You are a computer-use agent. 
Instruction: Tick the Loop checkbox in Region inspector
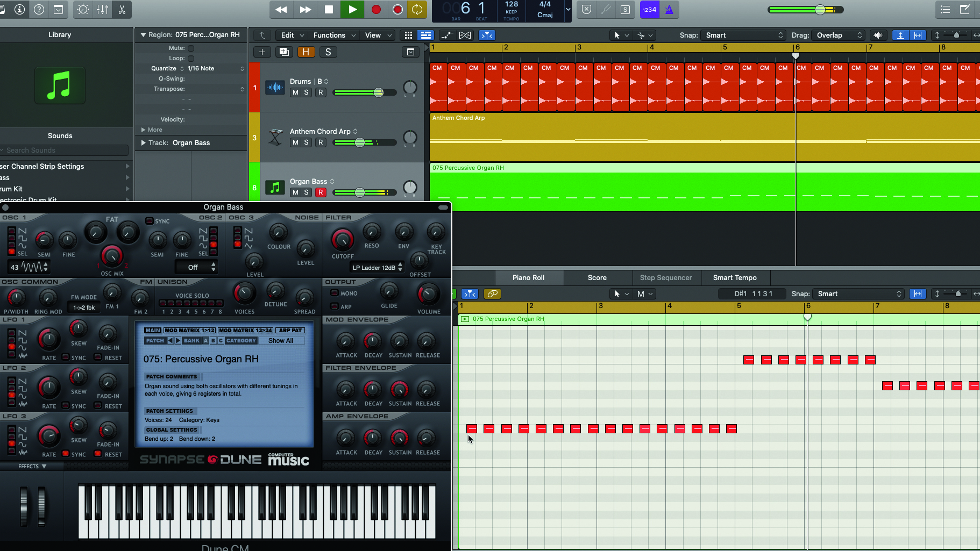(x=191, y=59)
